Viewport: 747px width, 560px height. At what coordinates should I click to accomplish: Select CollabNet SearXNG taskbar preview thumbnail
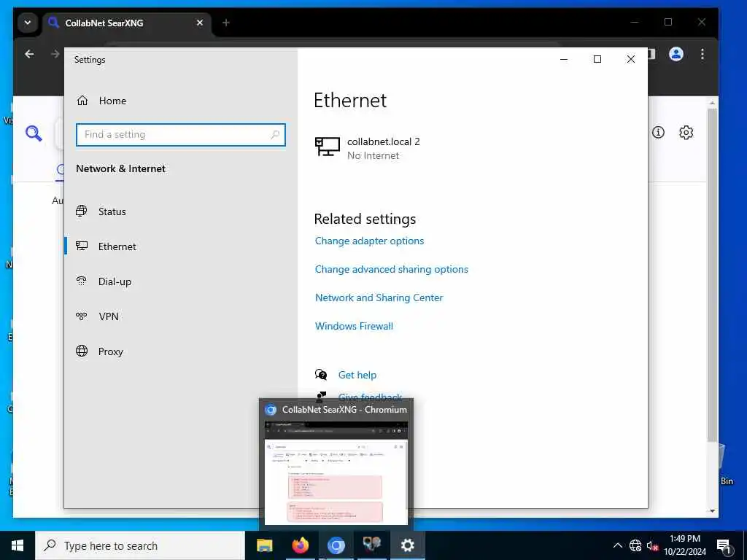[336, 472]
